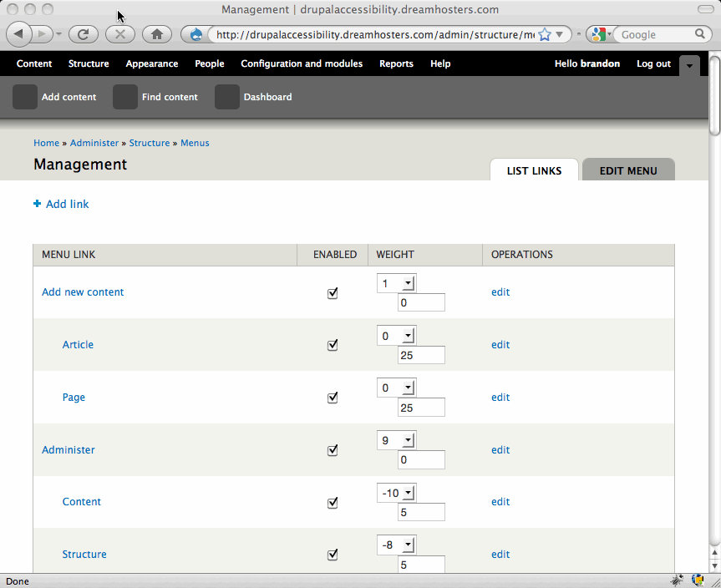The width and height of the screenshot is (721, 588).
Task: Edit the Structure menu link
Action: (x=500, y=554)
